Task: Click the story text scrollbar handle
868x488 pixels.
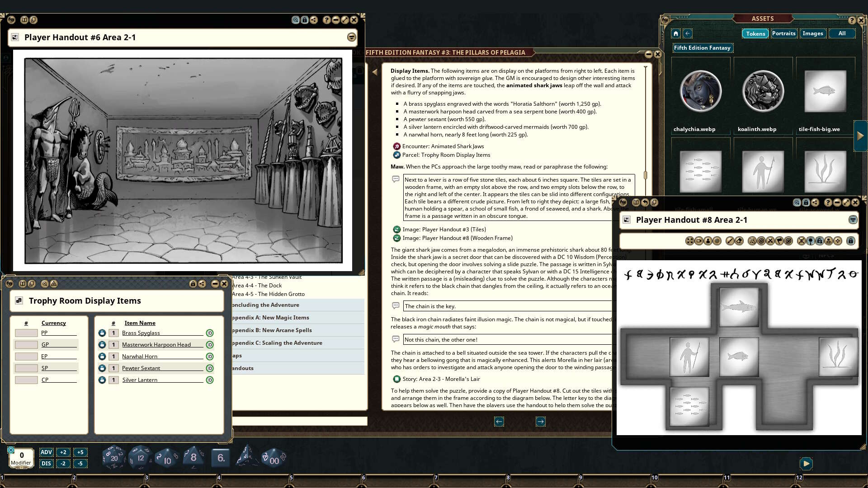Action: click(x=646, y=175)
